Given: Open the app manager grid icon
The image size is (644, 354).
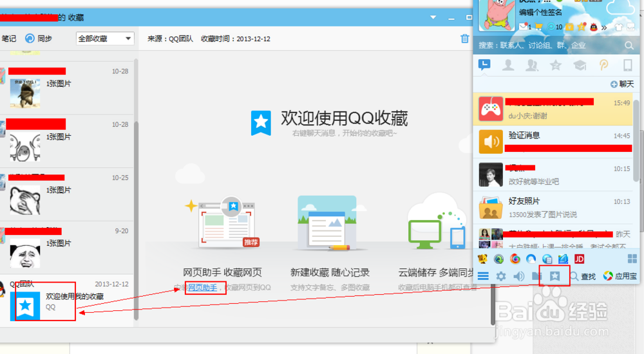Looking at the screenshot, I should tap(632, 259).
